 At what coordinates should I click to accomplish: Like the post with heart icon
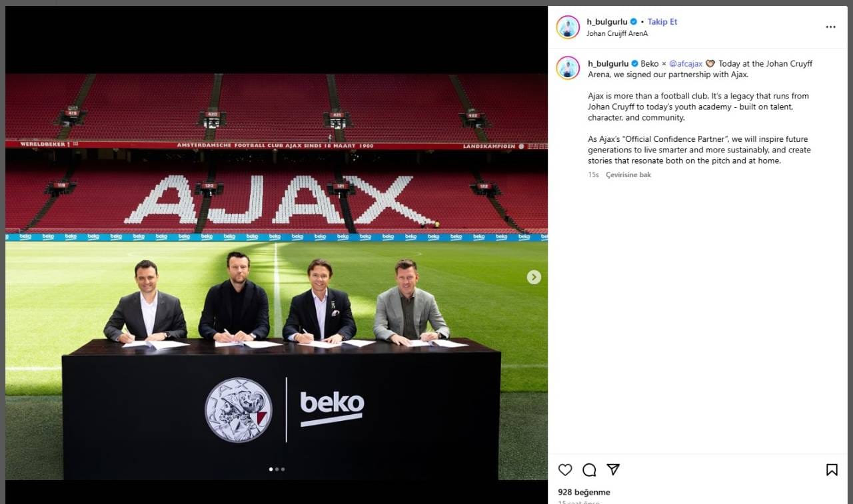pyautogui.click(x=565, y=470)
